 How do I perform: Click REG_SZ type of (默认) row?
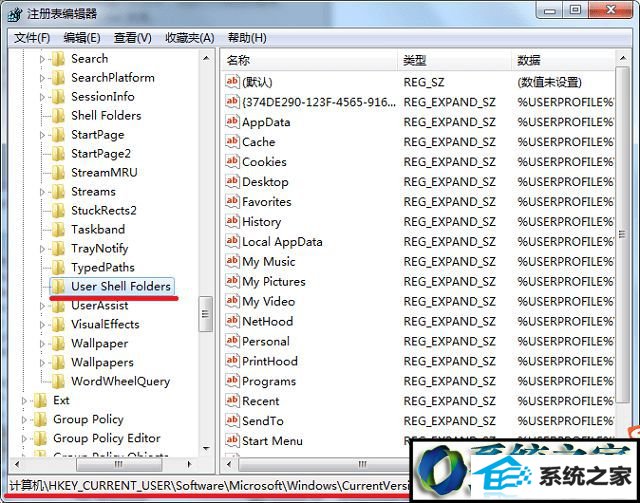424,82
